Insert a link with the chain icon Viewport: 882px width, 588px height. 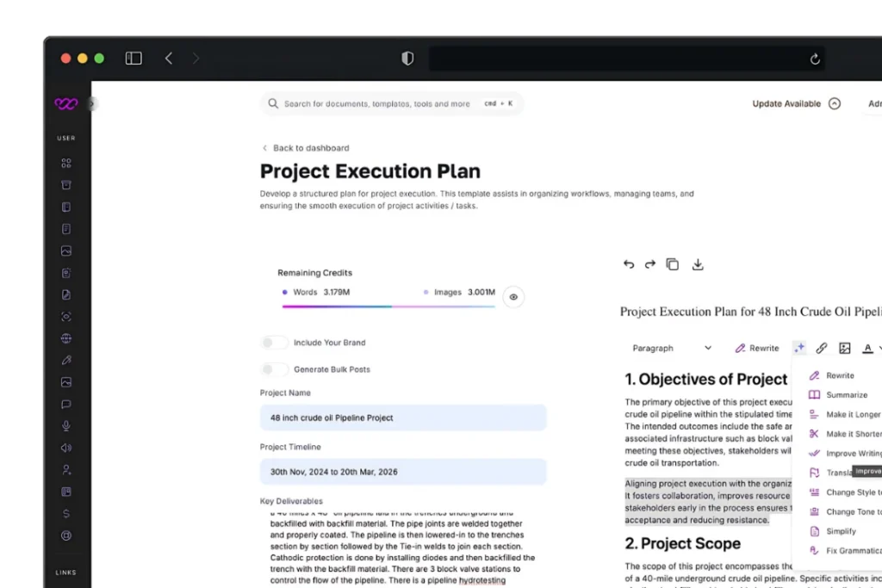(821, 349)
